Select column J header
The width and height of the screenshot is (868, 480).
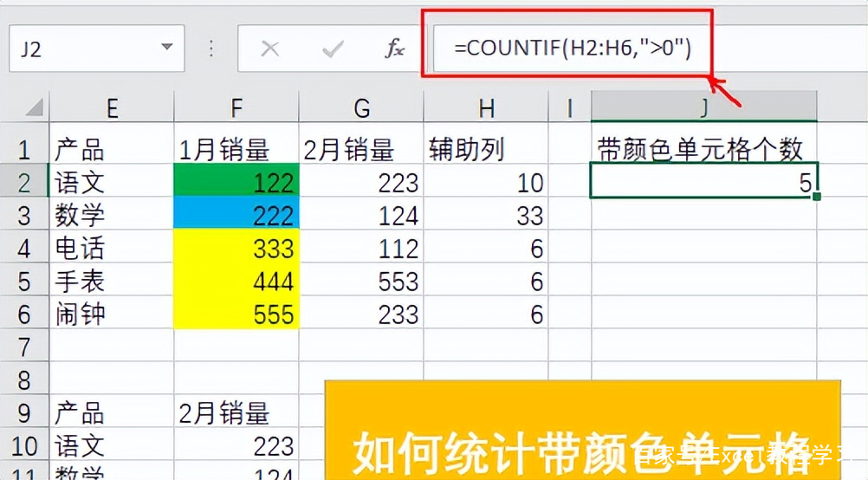[704, 107]
